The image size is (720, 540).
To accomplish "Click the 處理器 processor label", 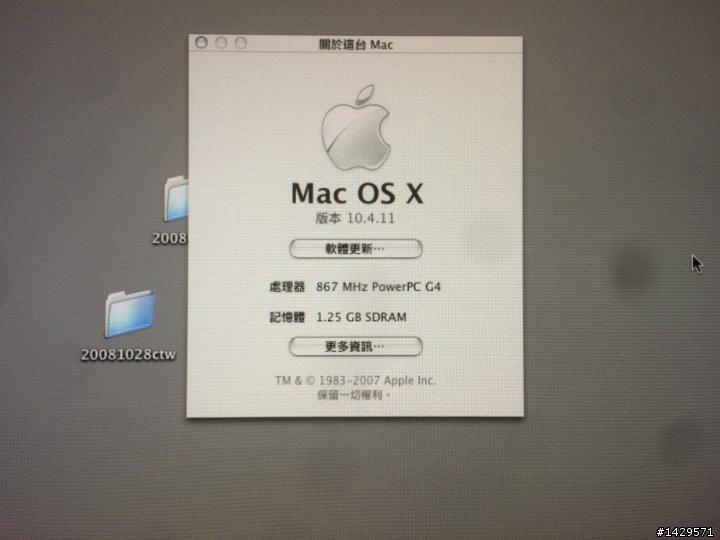I will 287,287.
